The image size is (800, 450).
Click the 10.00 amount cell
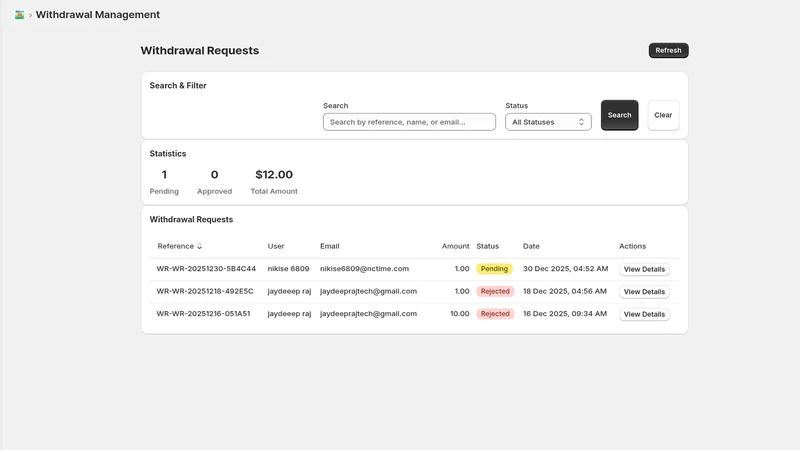[x=460, y=314]
